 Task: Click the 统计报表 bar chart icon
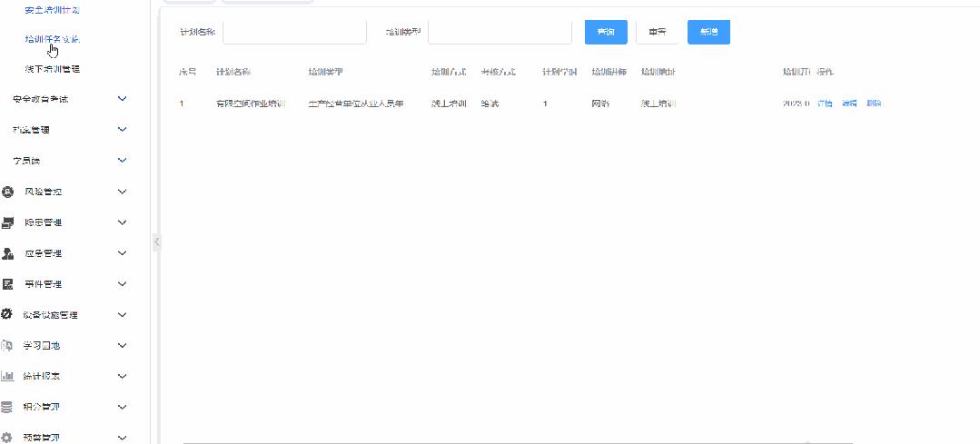tap(7, 376)
